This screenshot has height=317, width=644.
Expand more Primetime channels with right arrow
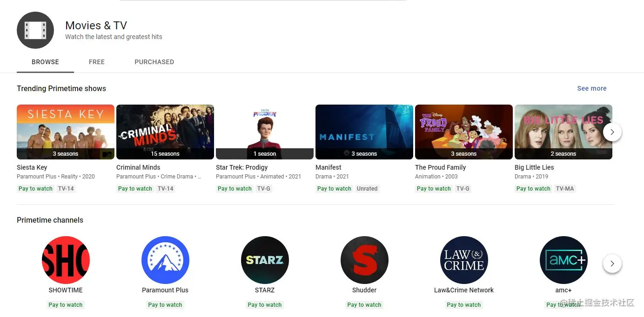click(x=612, y=264)
